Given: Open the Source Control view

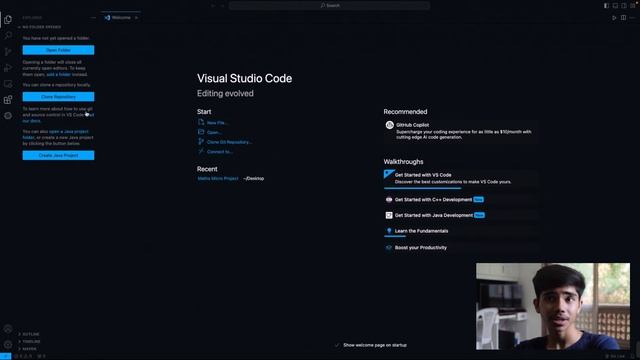Looking at the screenshot, I should 8,51.
